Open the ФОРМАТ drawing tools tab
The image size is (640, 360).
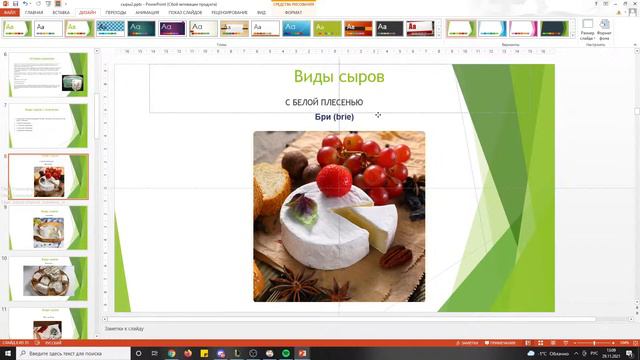(293, 13)
